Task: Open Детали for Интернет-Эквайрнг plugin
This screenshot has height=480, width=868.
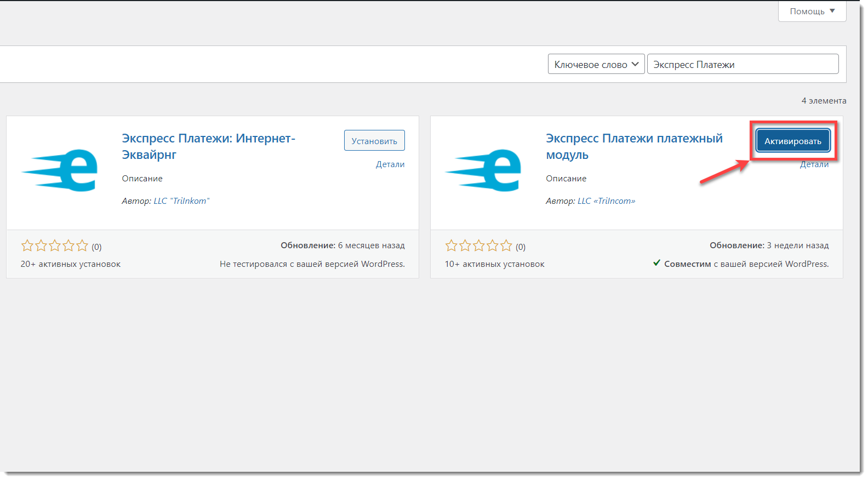Action: click(390, 164)
